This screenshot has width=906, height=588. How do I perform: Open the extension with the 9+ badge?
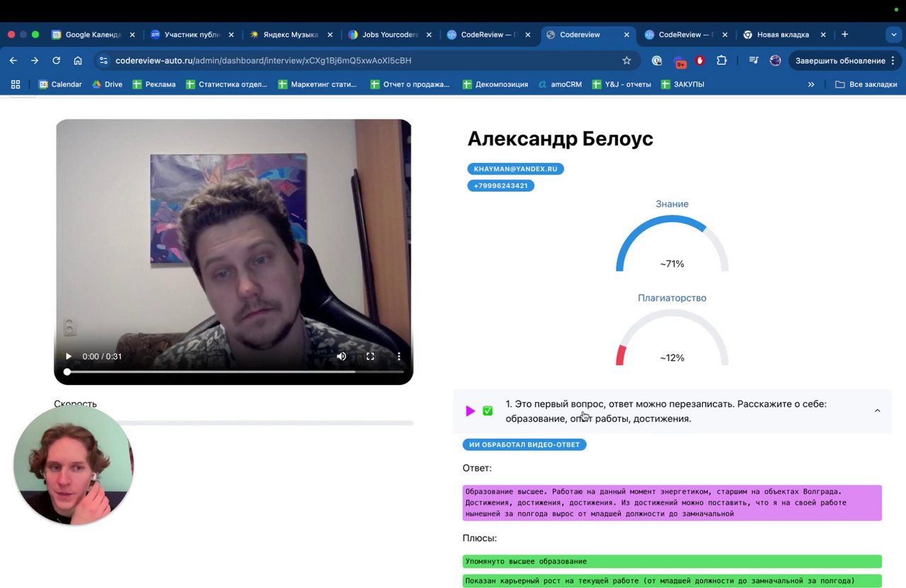(679, 62)
